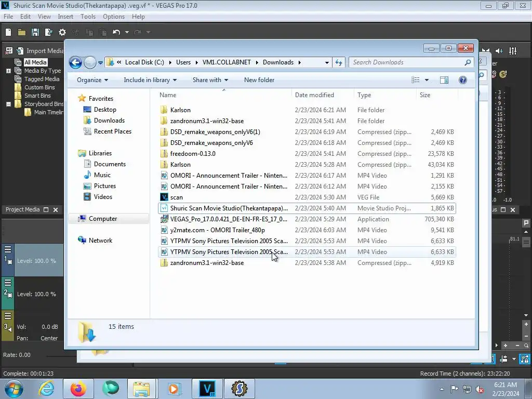Open the View menu

44,17
